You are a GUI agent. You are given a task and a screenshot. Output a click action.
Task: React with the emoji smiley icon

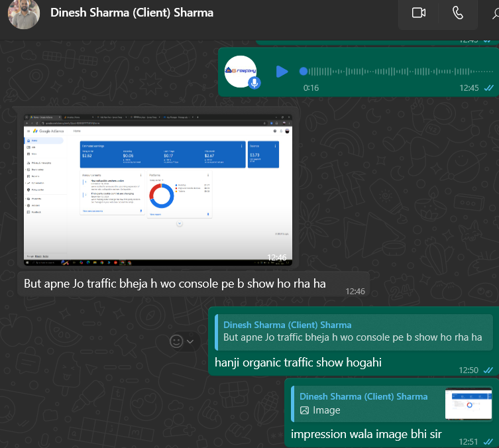tap(176, 341)
